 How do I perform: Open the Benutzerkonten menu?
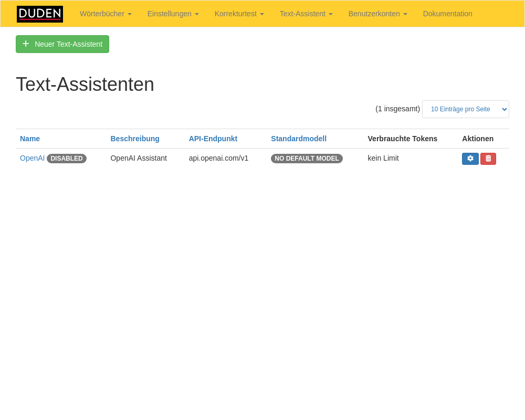tap(377, 14)
